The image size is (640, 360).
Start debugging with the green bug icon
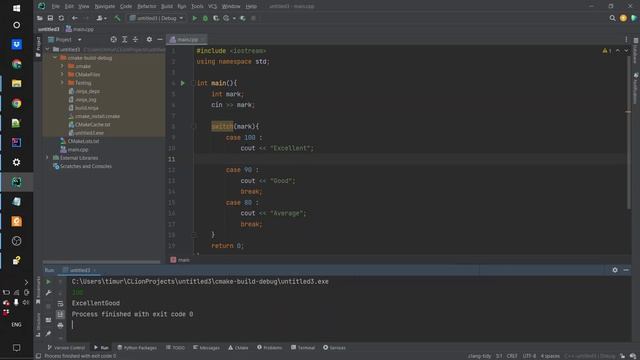[x=205, y=18]
